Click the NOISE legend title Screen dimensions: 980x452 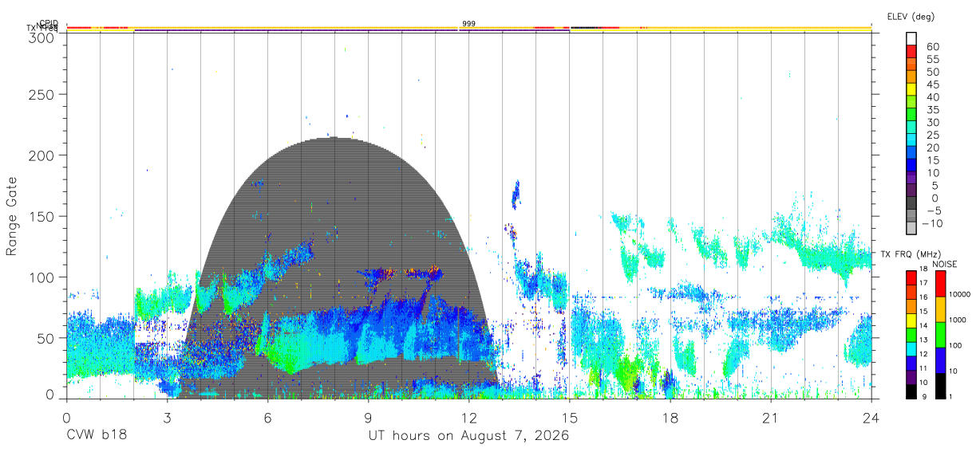945,264
